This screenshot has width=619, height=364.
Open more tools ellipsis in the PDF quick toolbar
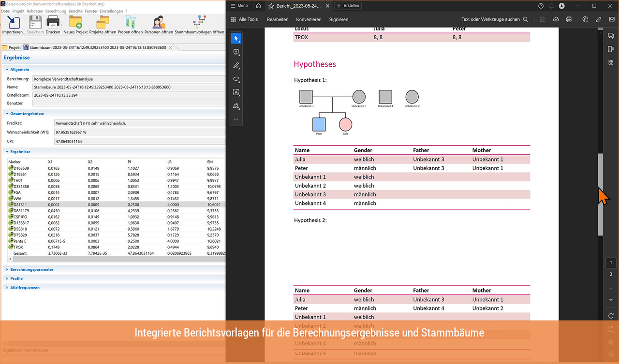(236, 119)
